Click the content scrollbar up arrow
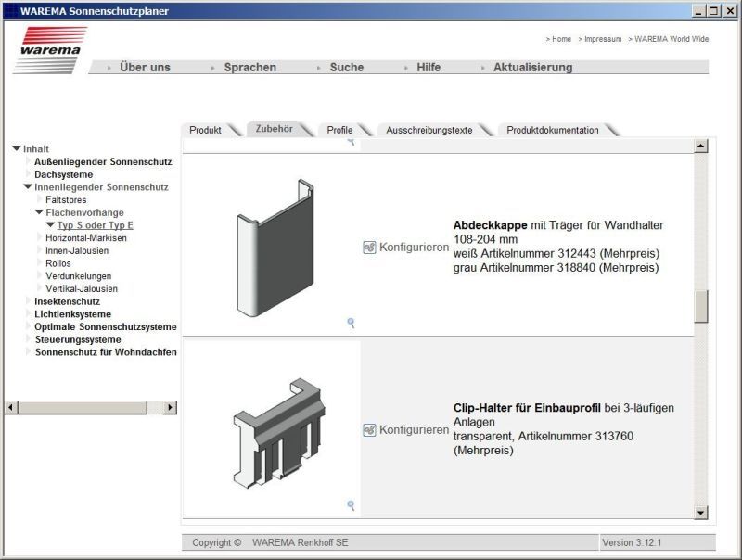Image resolution: width=742 pixels, height=560 pixels. (701, 146)
